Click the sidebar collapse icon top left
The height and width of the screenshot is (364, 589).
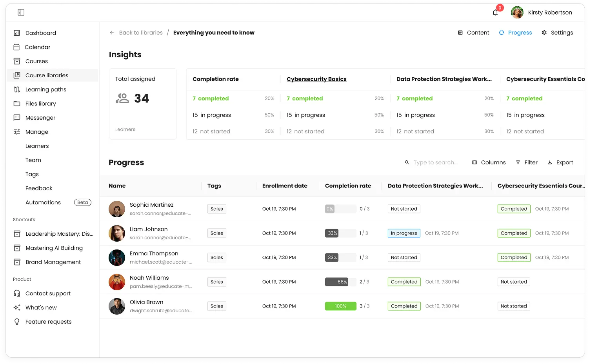[21, 12]
